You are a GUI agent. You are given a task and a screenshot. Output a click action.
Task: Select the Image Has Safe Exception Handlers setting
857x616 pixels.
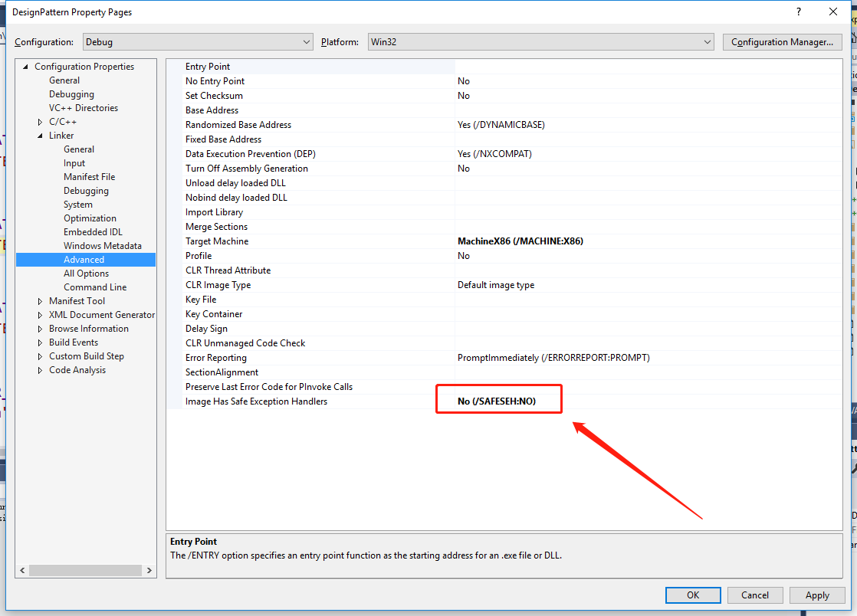(x=256, y=401)
